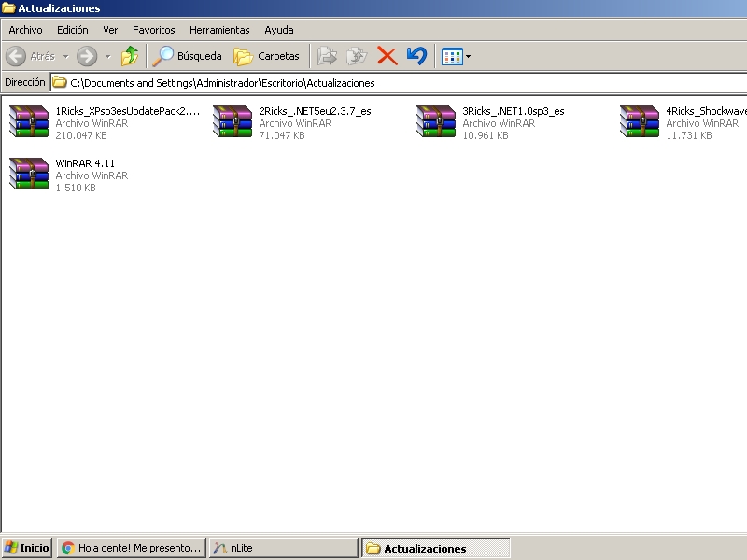The width and height of the screenshot is (747, 560).
Task: Switch to nLite taskbar button
Action: click(284, 548)
